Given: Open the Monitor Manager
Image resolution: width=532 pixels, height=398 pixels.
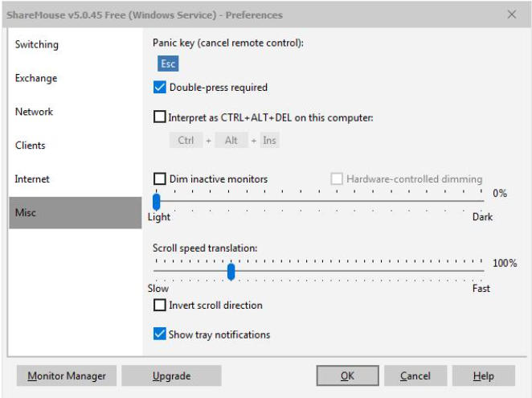Looking at the screenshot, I should [67, 375].
